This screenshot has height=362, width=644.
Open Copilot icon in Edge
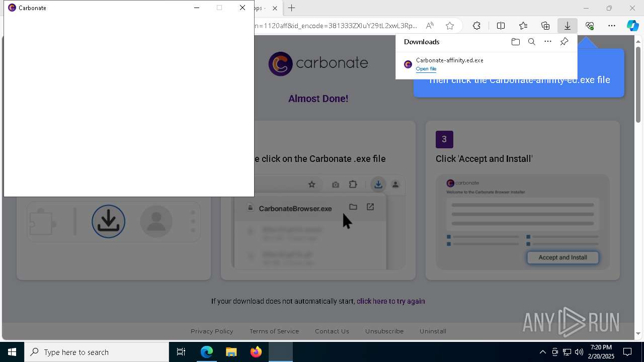[x=632, y=26]
